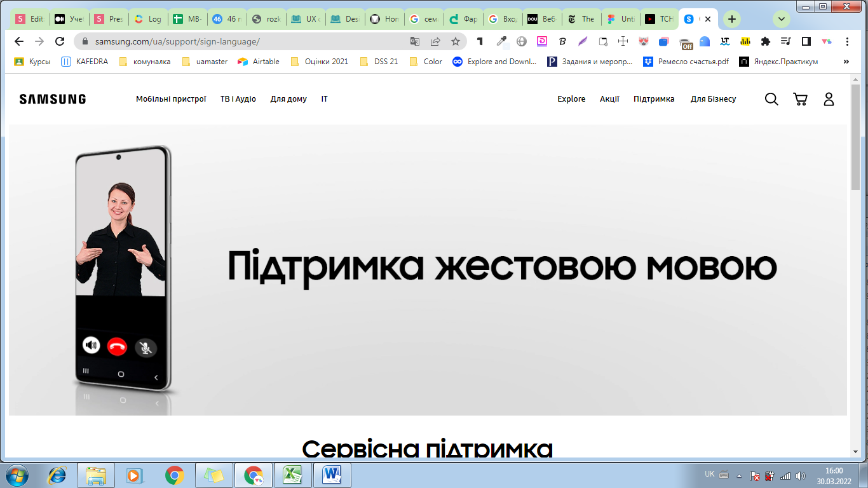Image resolution: width=868 pixels, height=488 pixels.
Task: Open the Airtable bookmark
Action: pos(259,62)
